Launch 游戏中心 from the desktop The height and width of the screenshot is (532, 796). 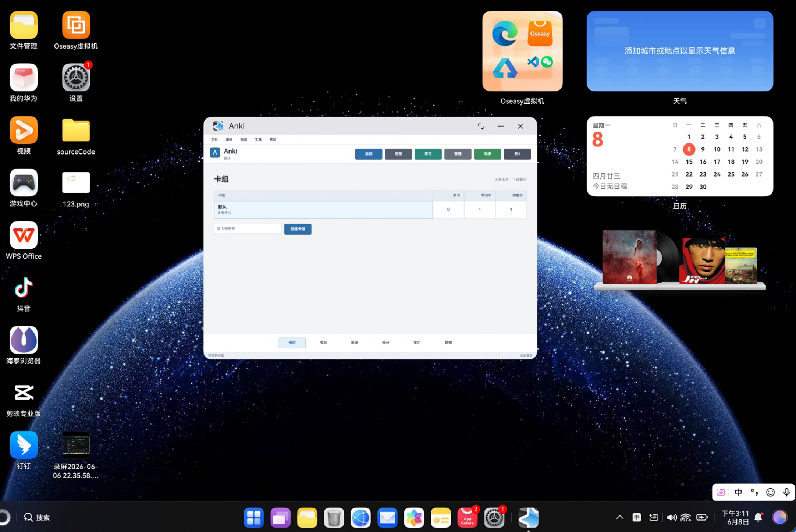[x=24, y=182]
